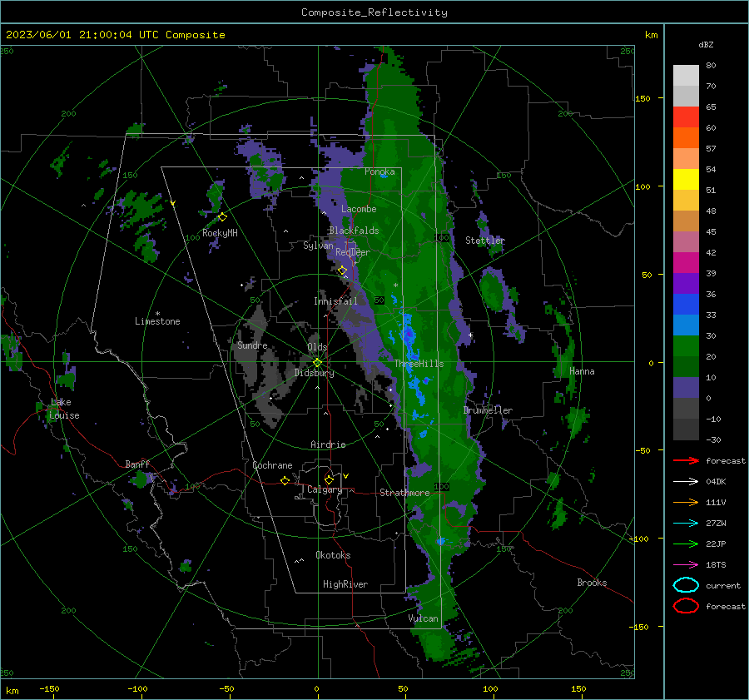Click the Airdrie city label
Viewport: 749px width, 700px height.
tap(328, 444)
